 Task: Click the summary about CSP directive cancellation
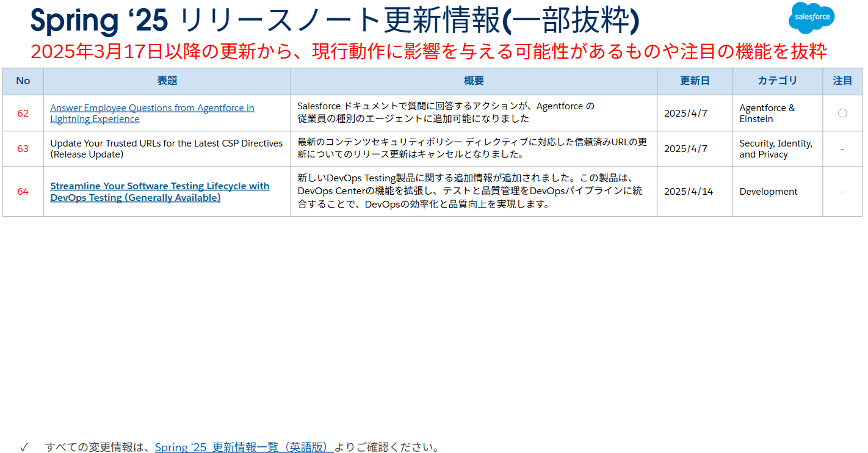[472, 148]
